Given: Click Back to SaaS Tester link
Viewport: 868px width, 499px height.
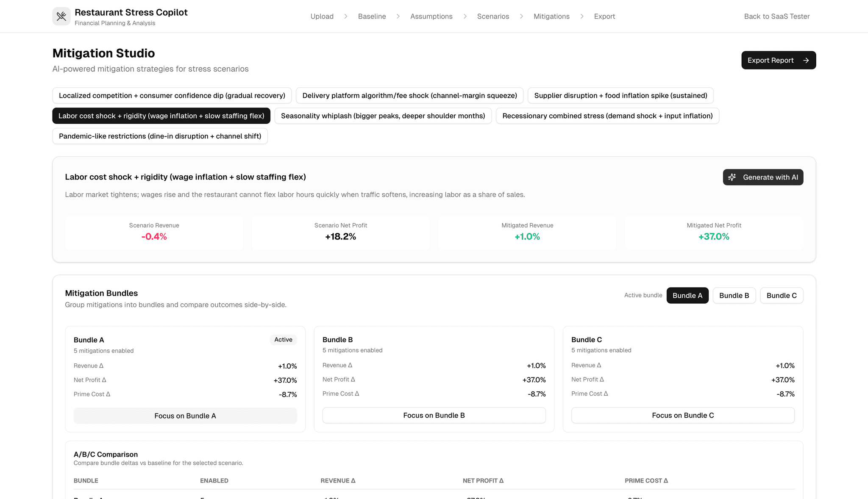Looking at the screenshot, I should tap(776, 17).
